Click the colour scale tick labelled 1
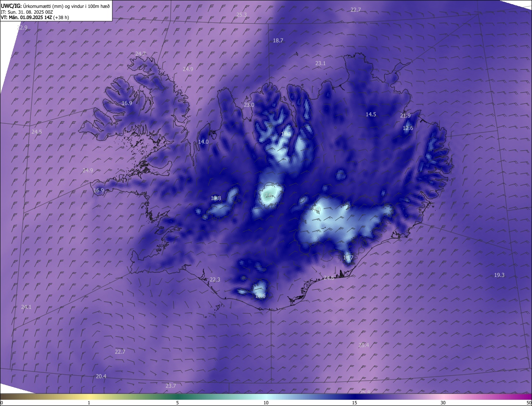Viewport: 532px width, 406px height. (x=89, y=403)
